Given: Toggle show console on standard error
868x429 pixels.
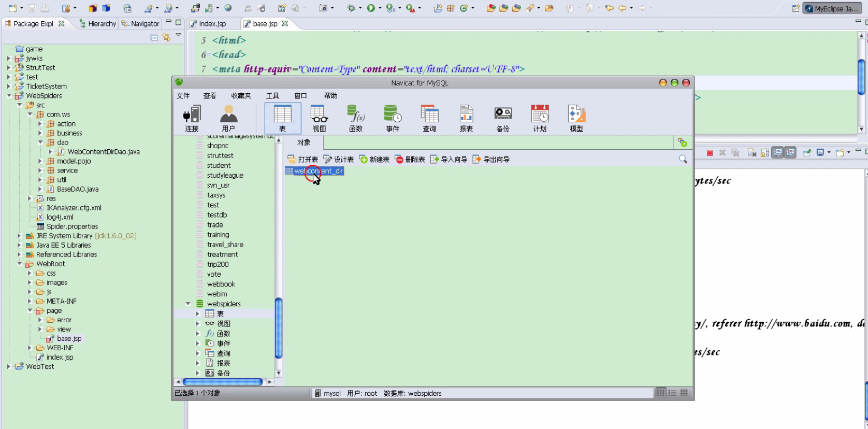Looking at the screenshot, I should [x=790, y=152].
